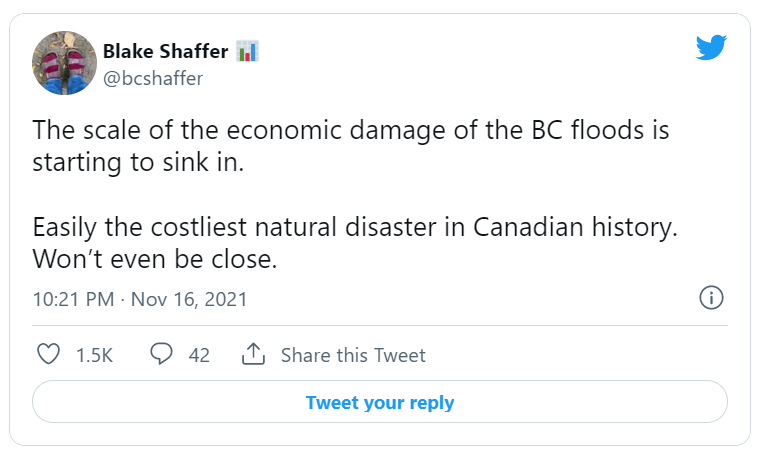Viewport: 766px width, 467px height.
Task: Click the bar chart emoji beside the name
Action: [247, 51]
